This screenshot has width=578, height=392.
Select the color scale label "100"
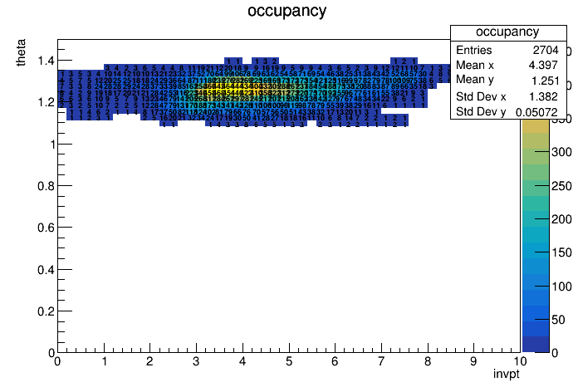click(561, 287)
